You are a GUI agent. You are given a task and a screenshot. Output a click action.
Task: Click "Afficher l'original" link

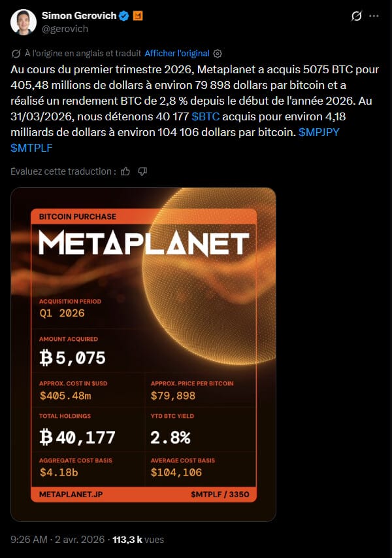tap(176, 53)
